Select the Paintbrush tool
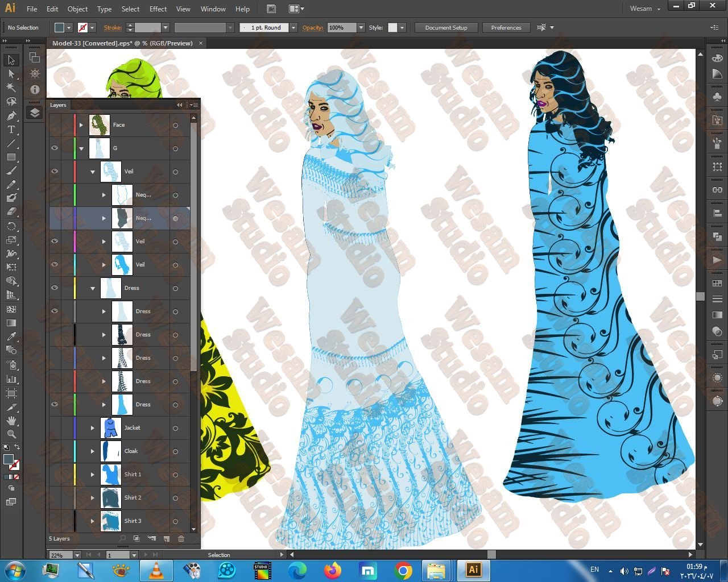Screen dimensions: 728x582 (11, 171)
